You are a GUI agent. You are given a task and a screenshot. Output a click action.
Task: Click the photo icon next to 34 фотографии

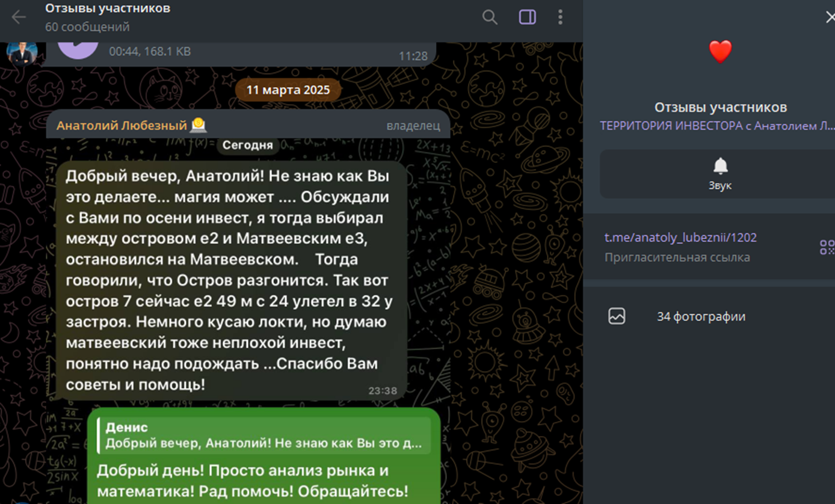pos(617,315)
